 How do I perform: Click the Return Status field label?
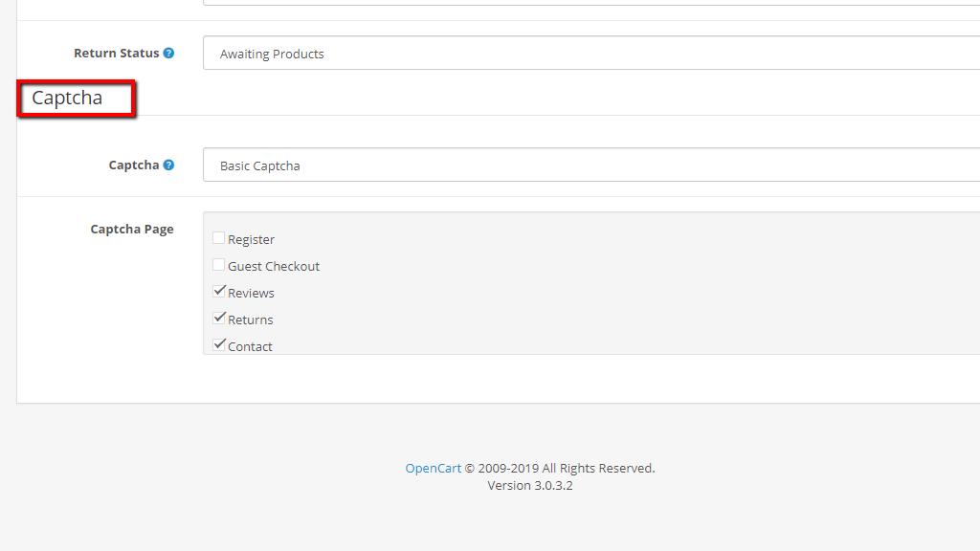click(116, 54)
